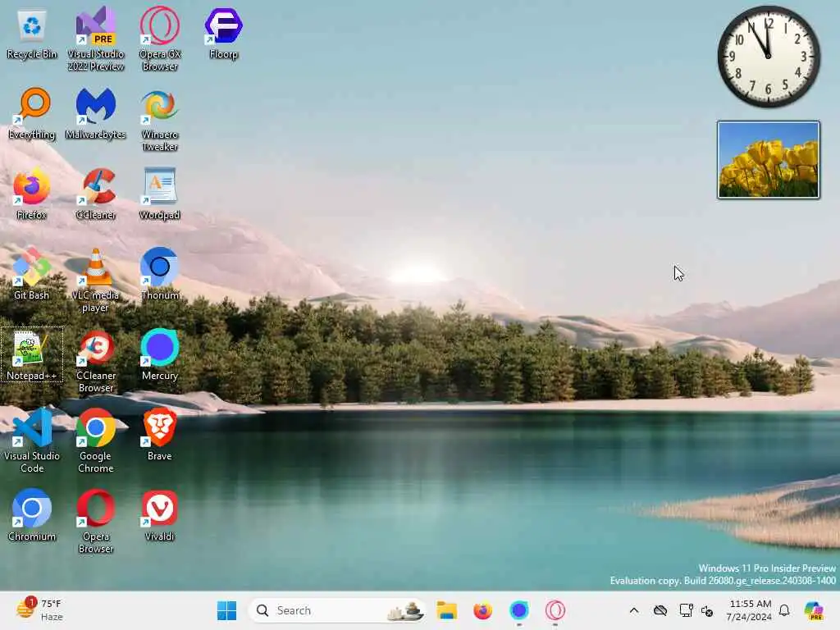Select the Chromium desktop shortcut
This screenshot has width=840, height=630.
pyautogui.click(x=32, y=516)
